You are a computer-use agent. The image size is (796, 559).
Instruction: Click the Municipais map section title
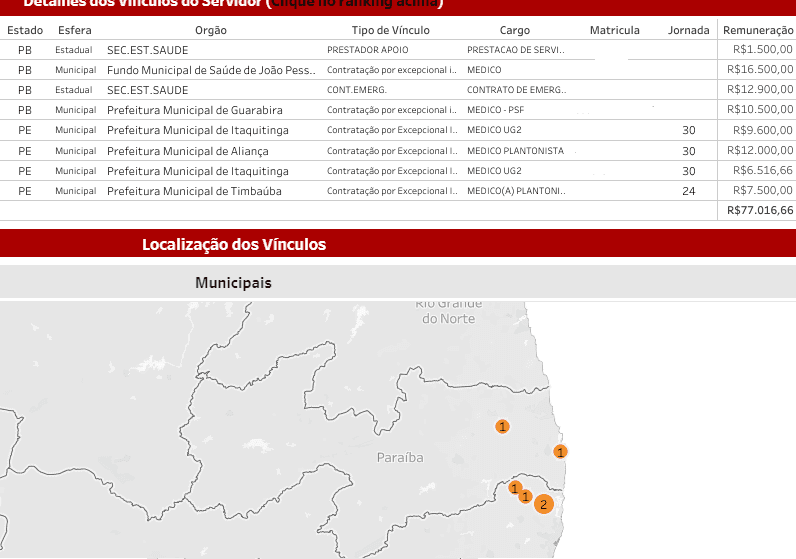pyautogui.click(x=233, y=283)
